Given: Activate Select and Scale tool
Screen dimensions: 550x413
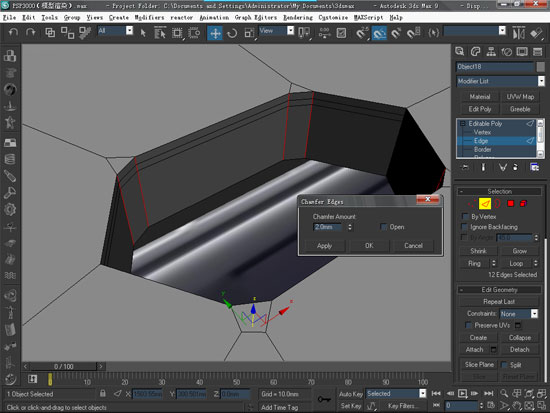Looking at the screenshot, I should point(249,33).
